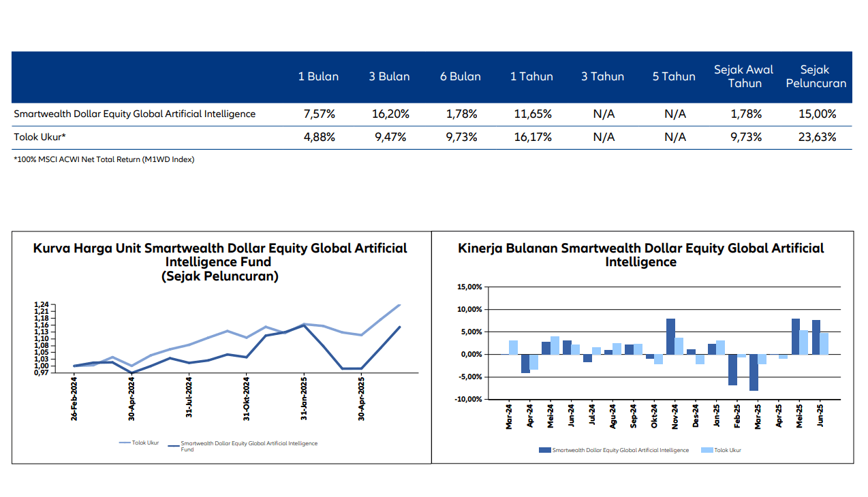Select the 16,17% Tolok Ukur cell
Image resolution: width=868 pixels, height=497 pixels.
(532, 138)
